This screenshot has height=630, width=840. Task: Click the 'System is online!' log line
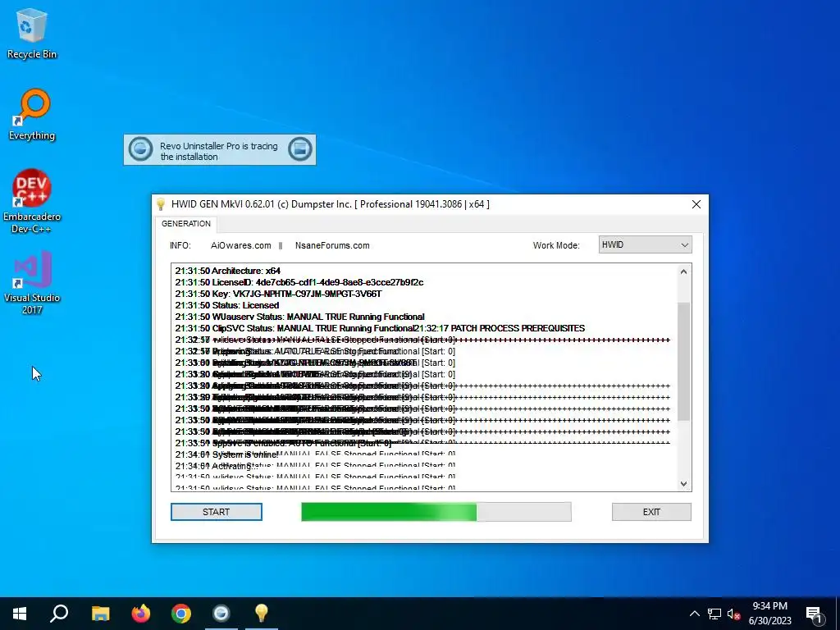click(x=227, y=454)
